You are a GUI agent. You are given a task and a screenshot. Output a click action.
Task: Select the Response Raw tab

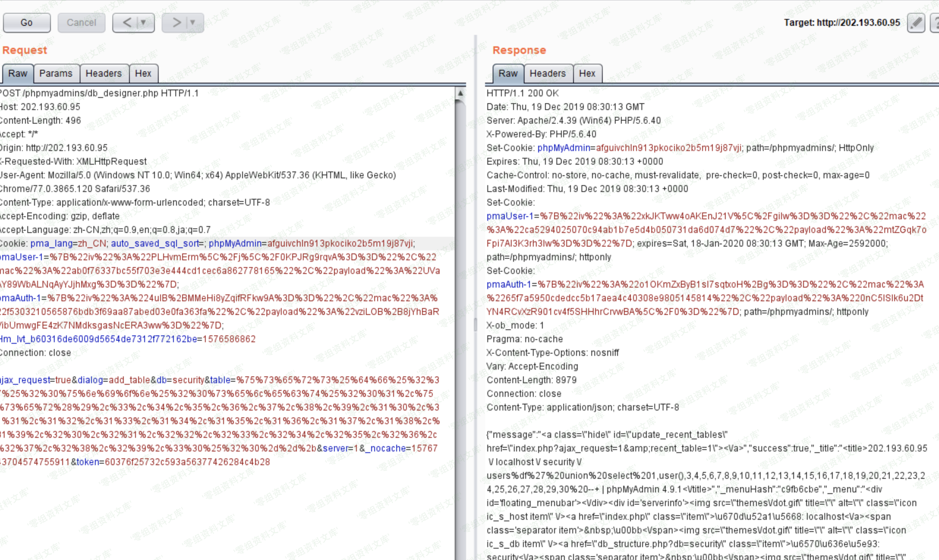508,74
